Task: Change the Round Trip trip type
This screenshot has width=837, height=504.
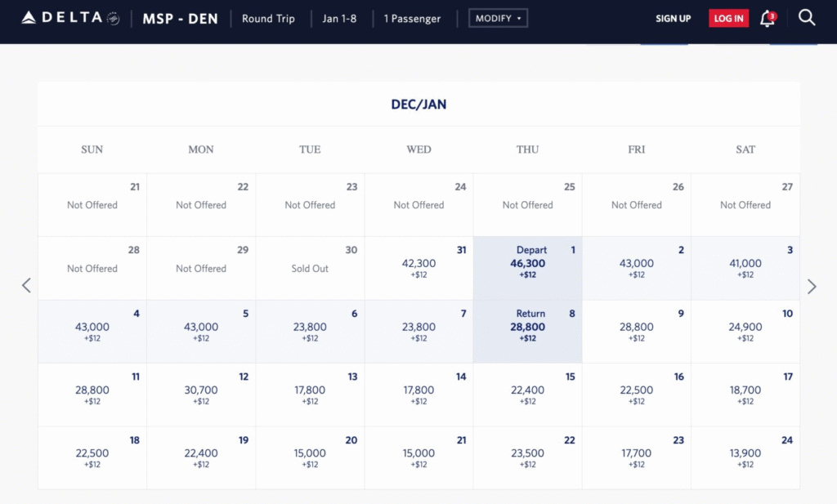Action: (268, 18)
